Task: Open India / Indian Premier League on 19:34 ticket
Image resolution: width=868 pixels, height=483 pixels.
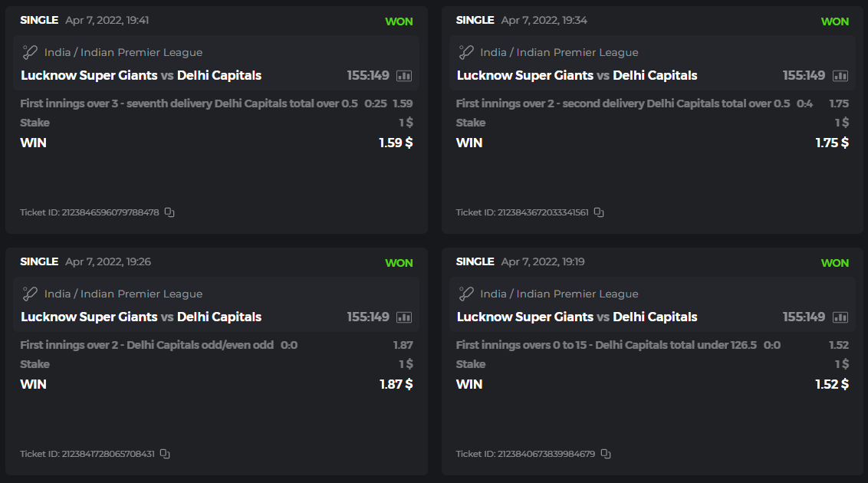Action: (x=559, y=53)
